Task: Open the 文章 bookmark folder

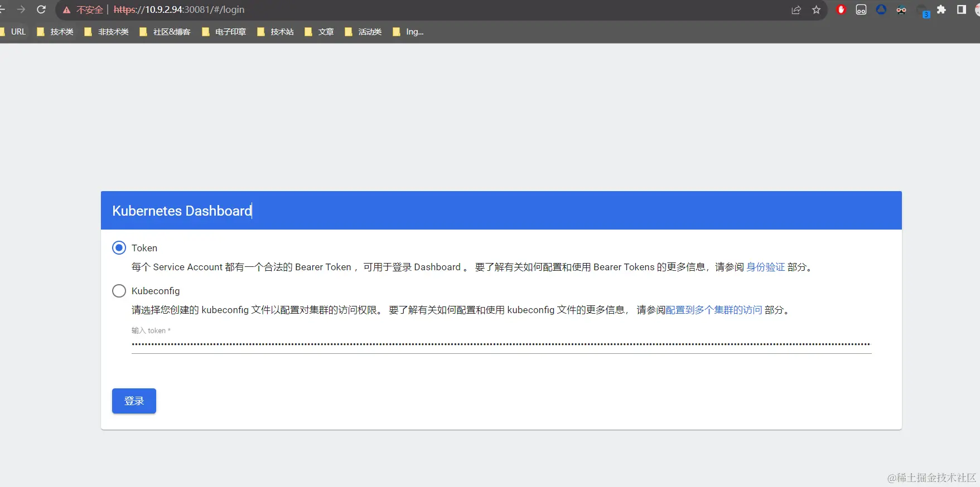Action: 319,32
